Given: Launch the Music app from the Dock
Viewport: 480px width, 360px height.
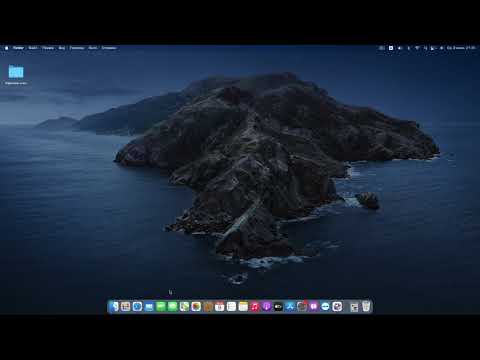Looking at the screenshot, I should (255, 306).
